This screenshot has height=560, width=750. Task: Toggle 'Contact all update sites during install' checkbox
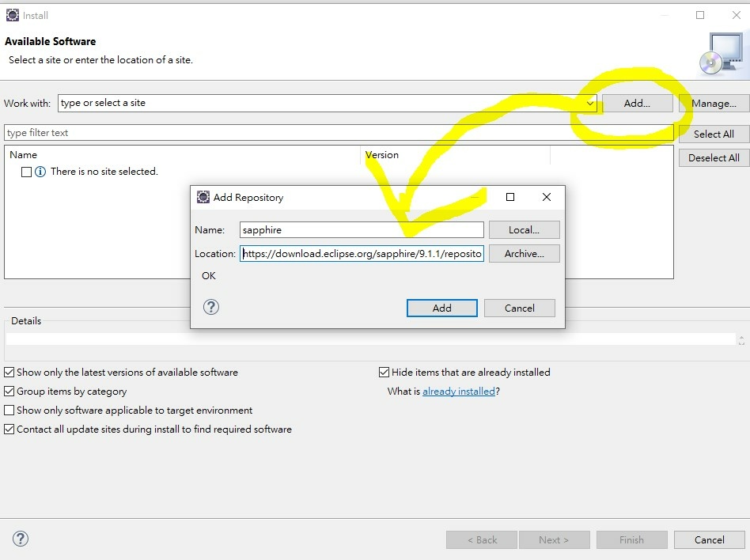[x=9, y=429]
